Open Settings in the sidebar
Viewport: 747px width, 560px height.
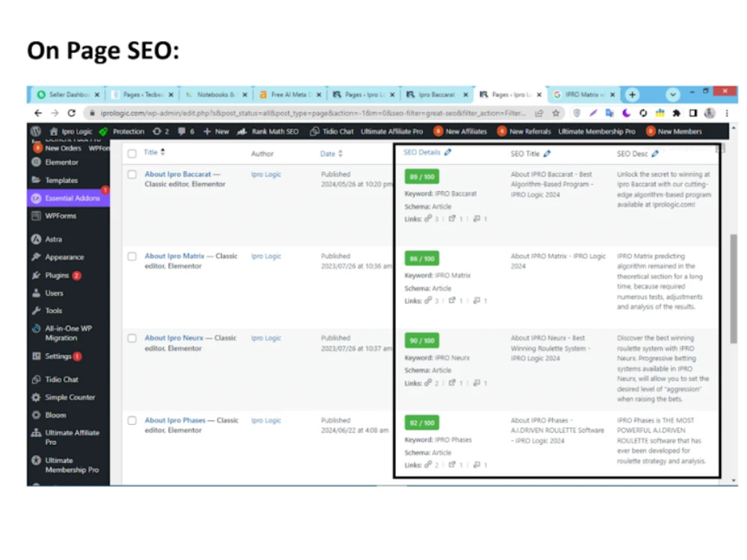tap(58, 356)
